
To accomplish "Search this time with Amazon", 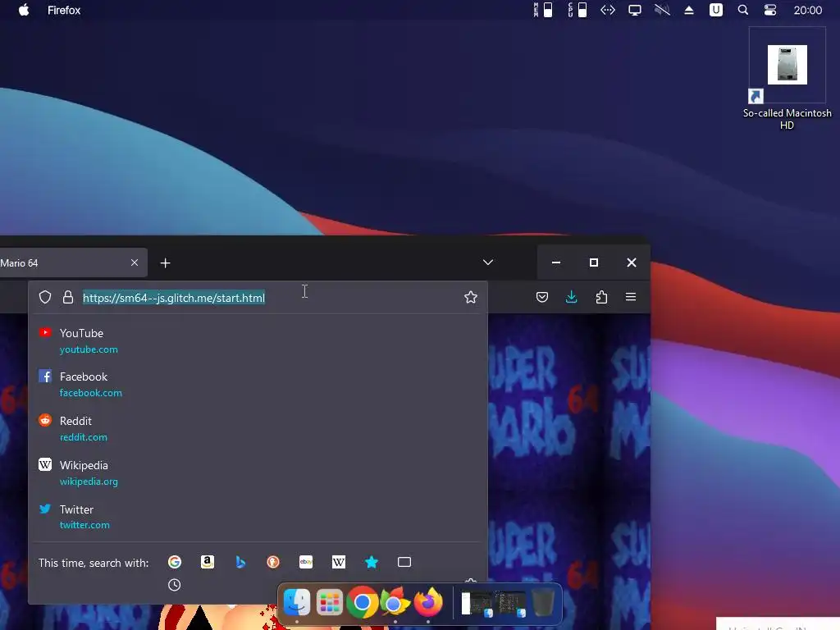I will point(208,562).
